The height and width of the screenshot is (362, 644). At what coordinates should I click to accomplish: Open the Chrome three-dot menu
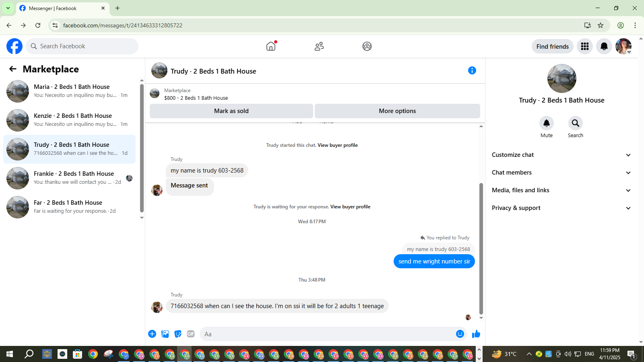[635, 25]
